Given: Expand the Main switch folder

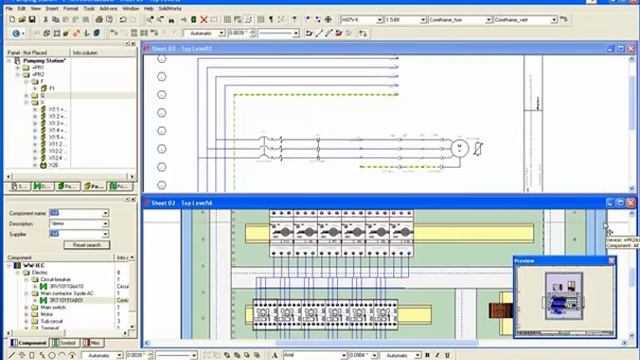Looking at the screenshot, I should click(x=26, y=307).
